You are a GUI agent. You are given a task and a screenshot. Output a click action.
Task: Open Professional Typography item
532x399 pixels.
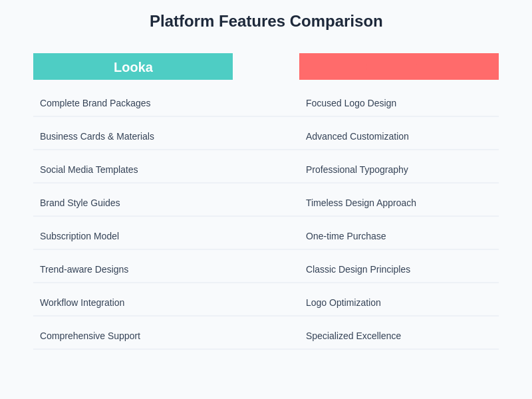(357, 170)
